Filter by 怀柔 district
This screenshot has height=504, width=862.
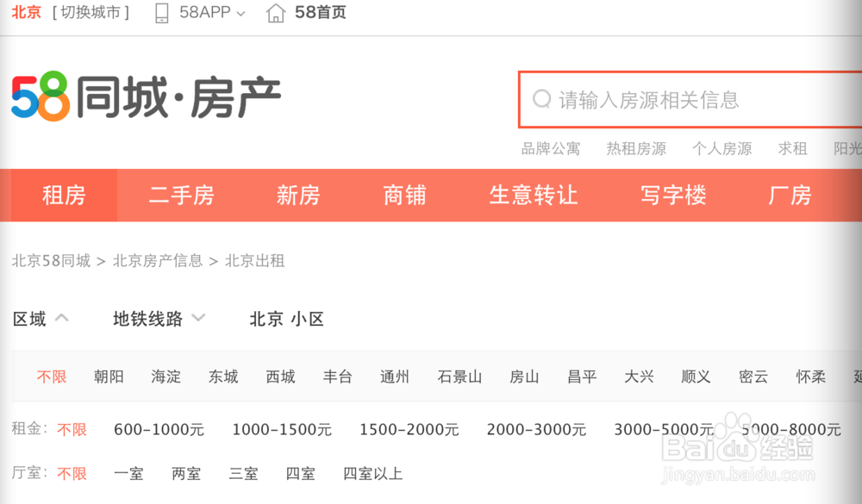click(x=810, y=376)
